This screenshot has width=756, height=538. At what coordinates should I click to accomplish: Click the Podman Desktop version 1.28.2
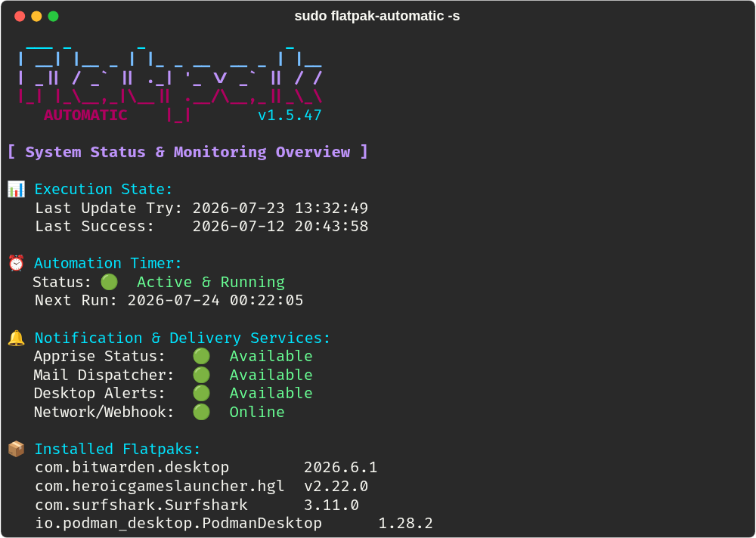point(405,524)
